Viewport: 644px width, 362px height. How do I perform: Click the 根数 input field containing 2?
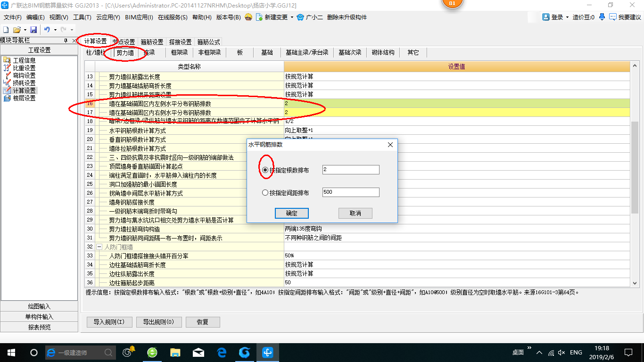351,170
